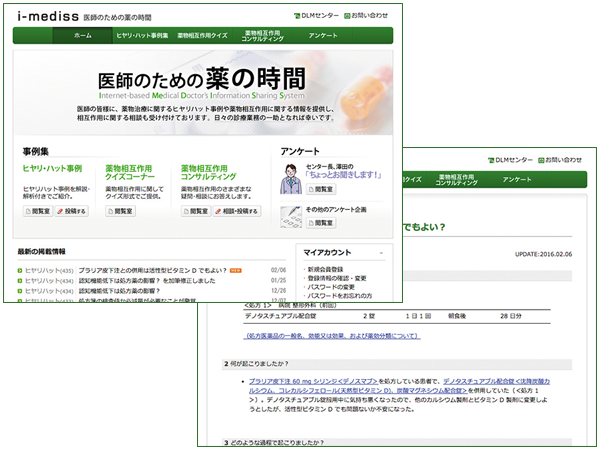Click 登録情報の確認・変更 link
The height and width of the screenshot is (450, 600).
[337, 278]
